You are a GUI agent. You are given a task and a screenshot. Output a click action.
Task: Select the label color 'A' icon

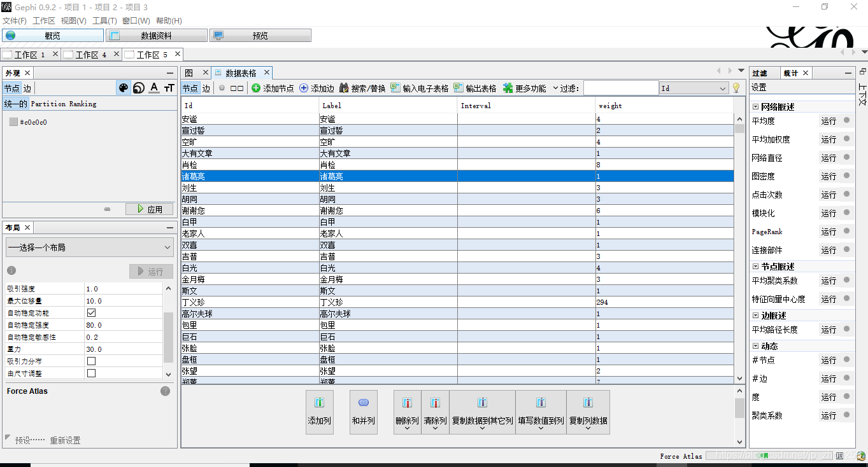point(154,88)
